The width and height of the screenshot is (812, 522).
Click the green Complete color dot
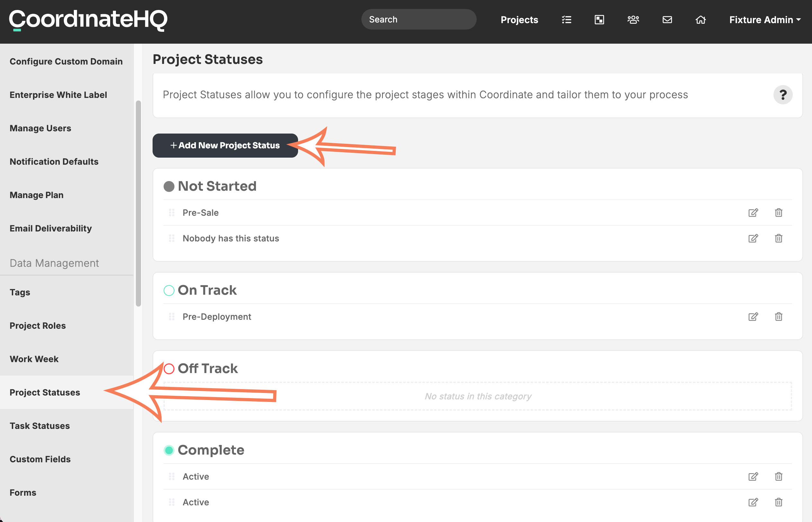pyautogui.click(x=169, y=450)
